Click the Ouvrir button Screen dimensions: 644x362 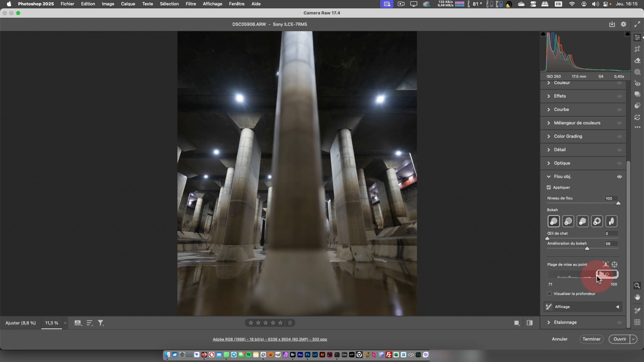pos(620,339)
